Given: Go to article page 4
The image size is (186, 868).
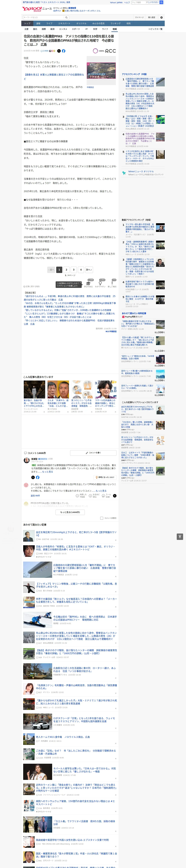Looking at the screenshot, I should [81, 270].
